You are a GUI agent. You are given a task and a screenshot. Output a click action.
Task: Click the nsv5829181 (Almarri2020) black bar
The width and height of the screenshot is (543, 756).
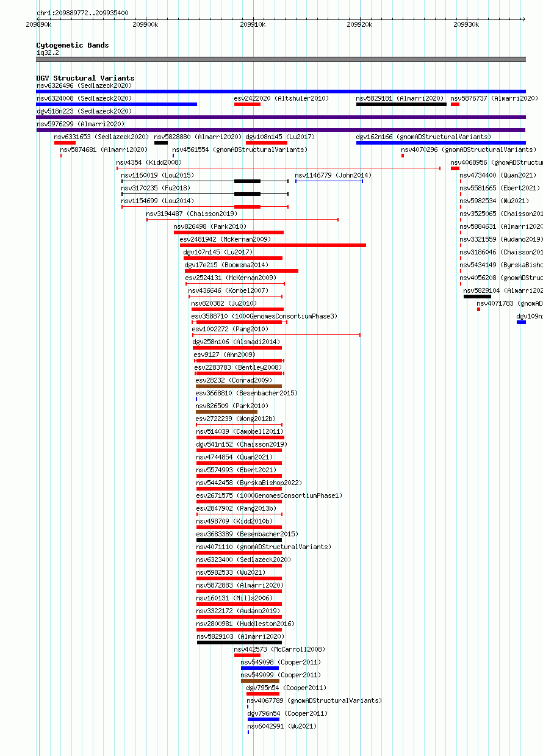pos(401,104)
